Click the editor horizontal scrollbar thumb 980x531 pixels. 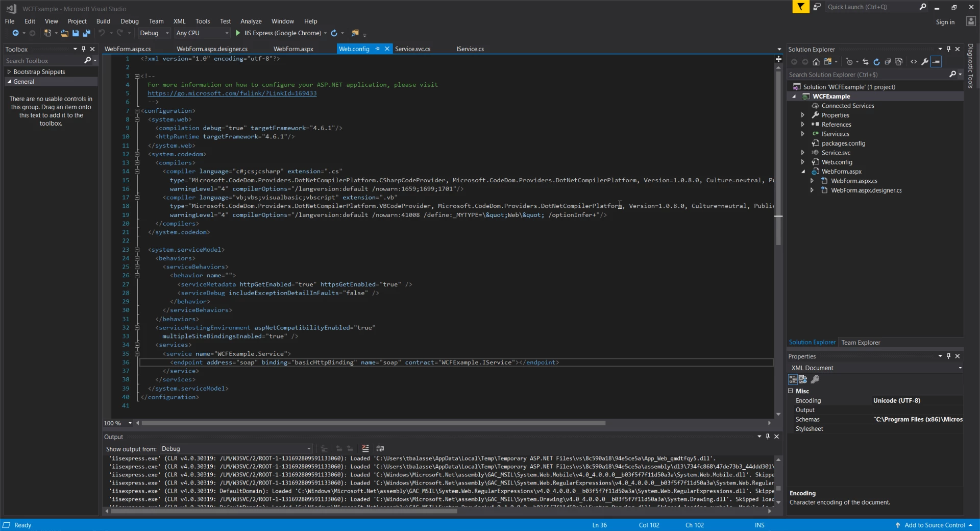(374, 423)
